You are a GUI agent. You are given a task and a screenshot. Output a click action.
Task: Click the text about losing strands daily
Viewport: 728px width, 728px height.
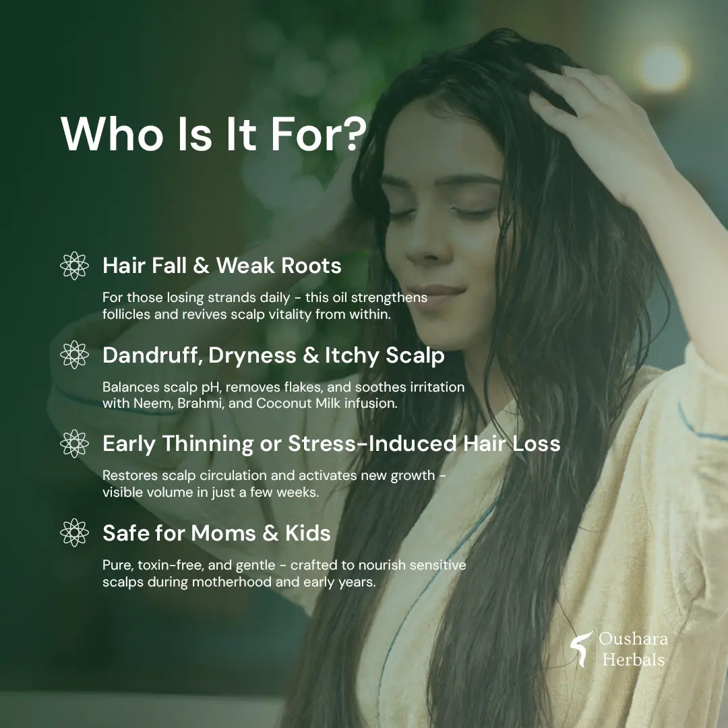tap(265, 306)
